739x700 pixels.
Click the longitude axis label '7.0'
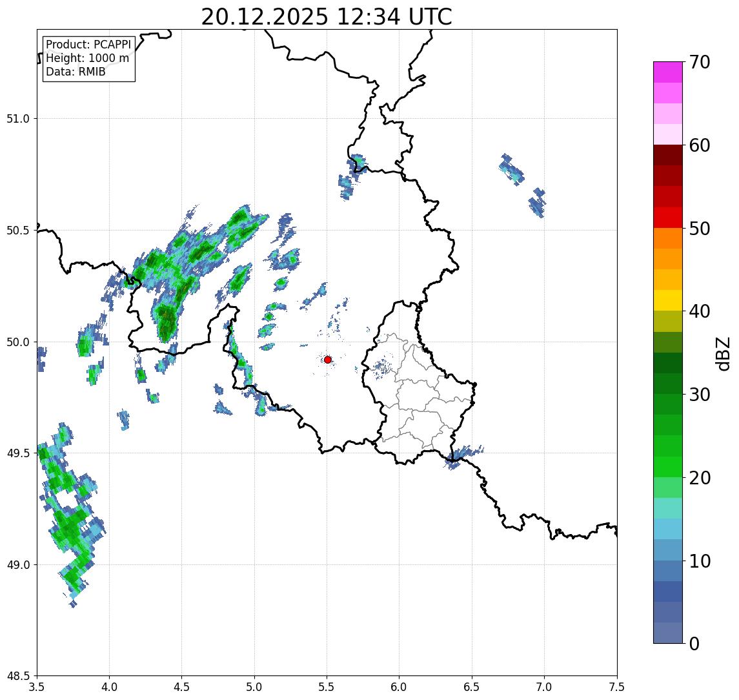click(544, 687)
